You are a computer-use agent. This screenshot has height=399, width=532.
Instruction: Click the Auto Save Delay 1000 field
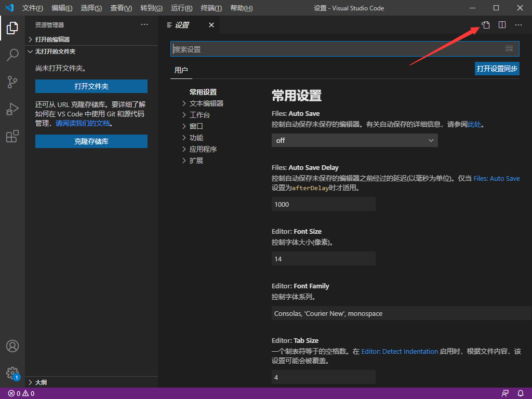point(323,204)
